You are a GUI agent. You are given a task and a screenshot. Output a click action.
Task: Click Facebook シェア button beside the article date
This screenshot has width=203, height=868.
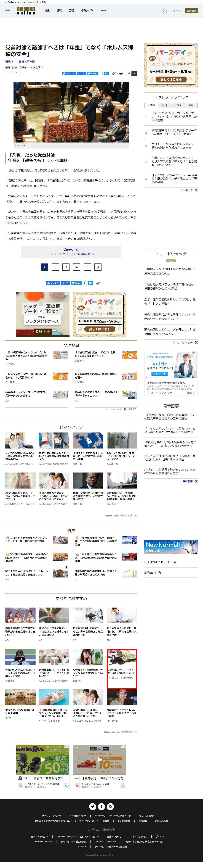click(x=81, y=73)
